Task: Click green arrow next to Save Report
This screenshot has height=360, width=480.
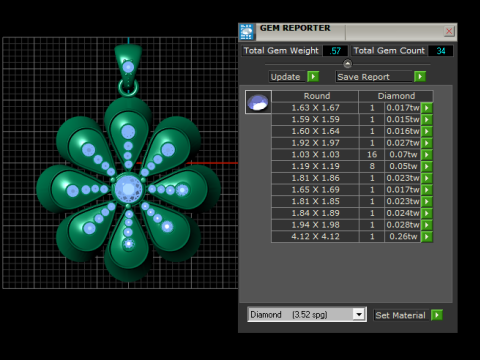Action: [420, 77]
